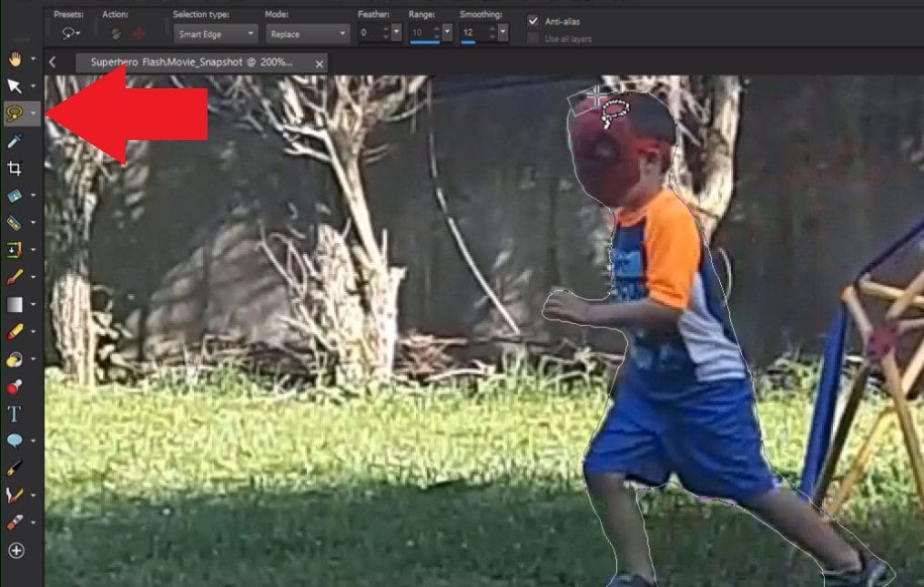Select the Gradient fill tool
924x587 pixels.
click(16, 303)
